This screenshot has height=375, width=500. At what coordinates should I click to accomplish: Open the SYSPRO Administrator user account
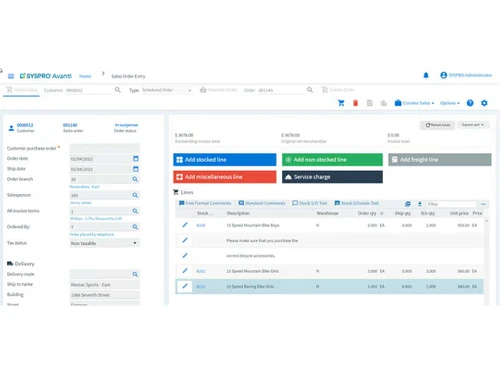[466, 75]
